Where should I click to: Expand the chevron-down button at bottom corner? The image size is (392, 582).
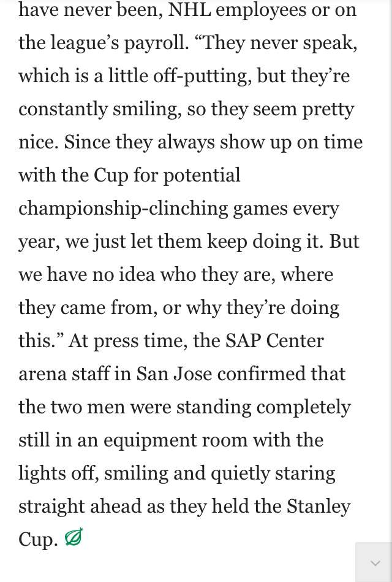(375, 563)
